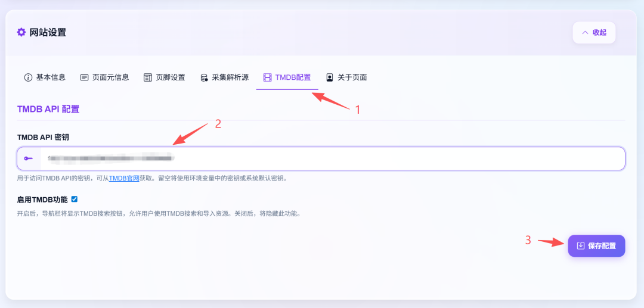Open the 采集解析源 tab
This screenshot has width=644, height=308.
pos(224,77)
